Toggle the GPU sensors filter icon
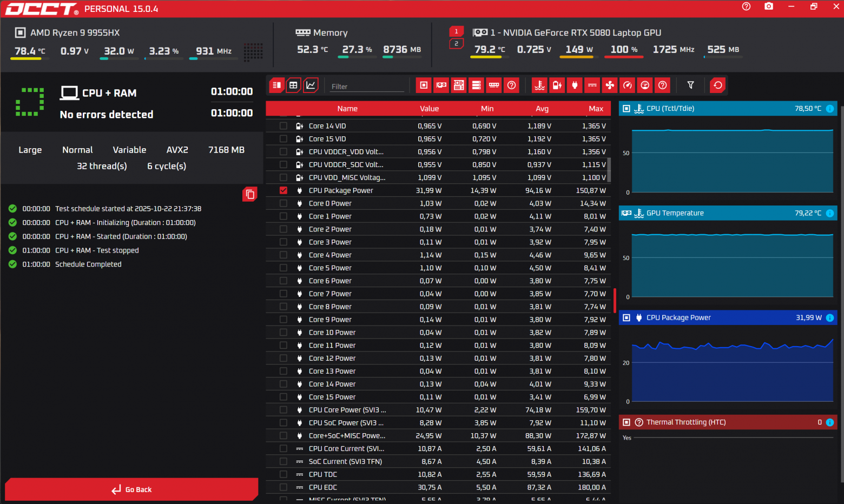This screenshot has width=844, height=504. click(441, 85)
